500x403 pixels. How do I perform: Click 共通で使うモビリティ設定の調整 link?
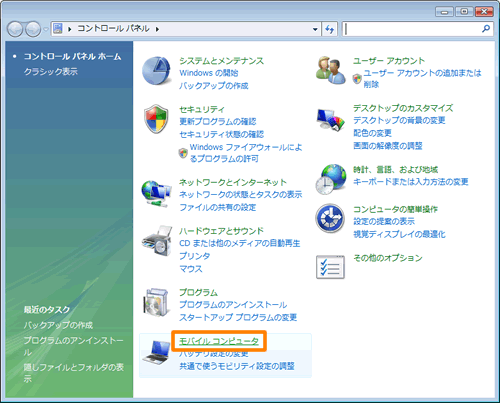click(237, 366)
